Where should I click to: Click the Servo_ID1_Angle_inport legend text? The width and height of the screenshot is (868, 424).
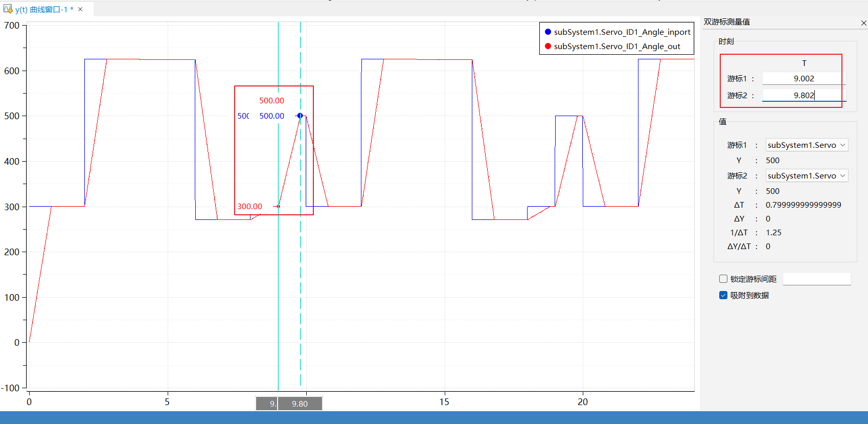tap(622, 32)
